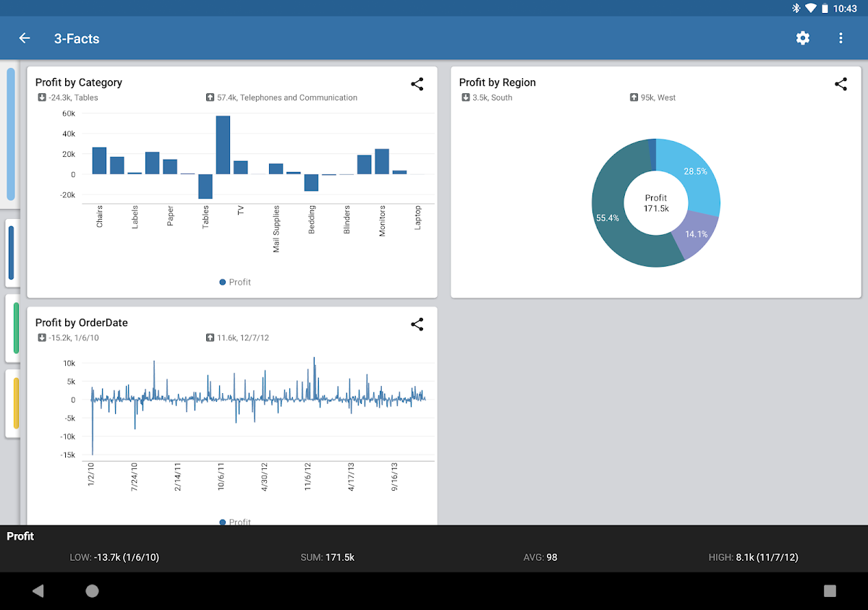The image size is (868, 610).
Task: Select the dark blue sidebar page tab
Action: [x=12, y=253]
